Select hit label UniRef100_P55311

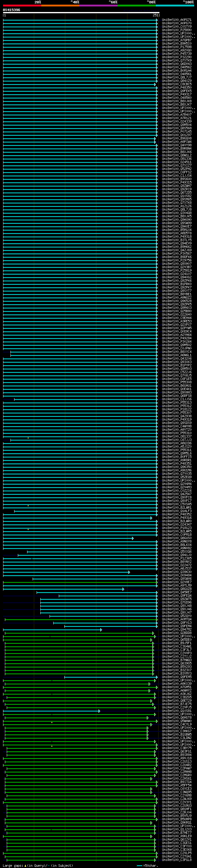176,450
